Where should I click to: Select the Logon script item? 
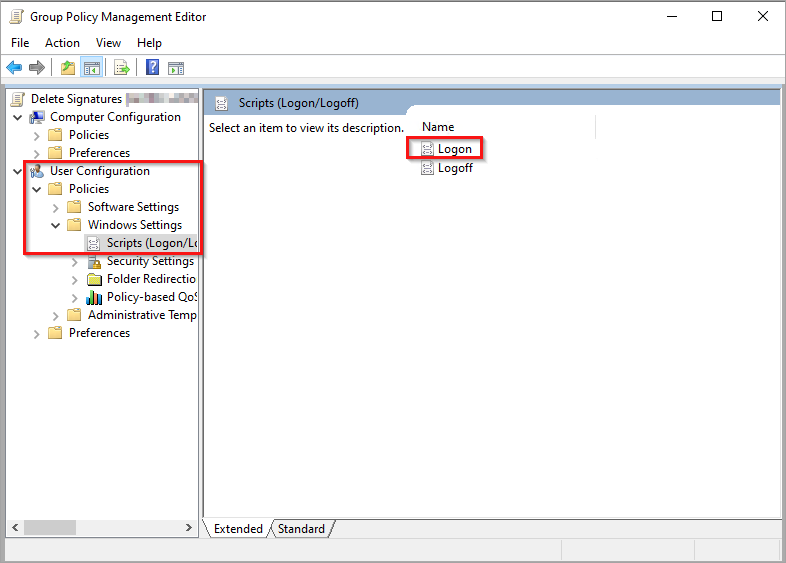coord(454,149)
